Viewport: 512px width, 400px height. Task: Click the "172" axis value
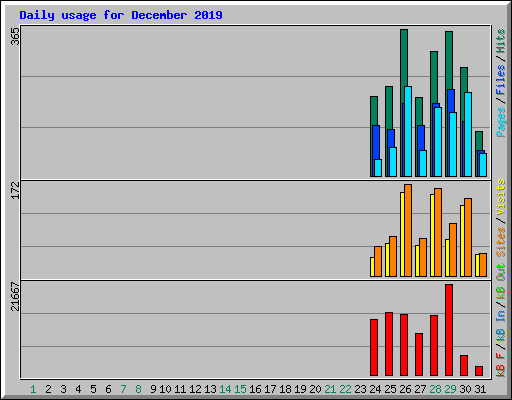point(15,190)
